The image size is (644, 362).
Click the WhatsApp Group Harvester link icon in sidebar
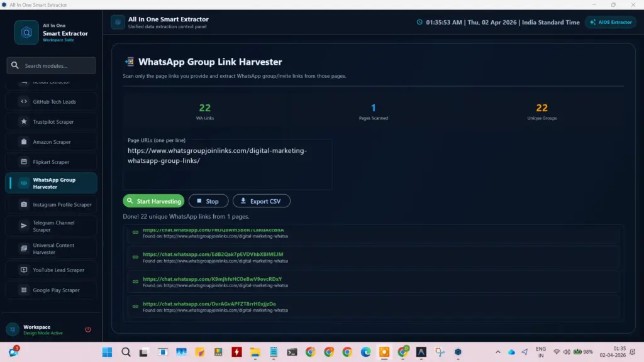tap(24, 183)
